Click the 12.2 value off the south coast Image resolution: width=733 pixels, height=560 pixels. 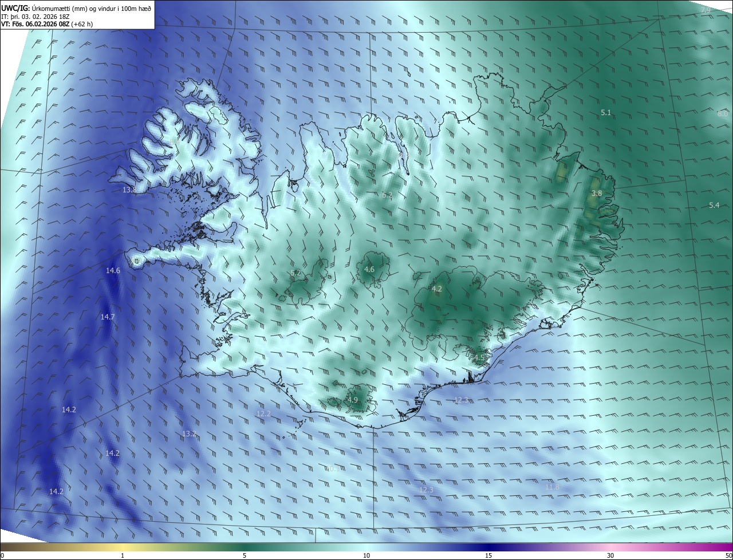pos(263,413)
